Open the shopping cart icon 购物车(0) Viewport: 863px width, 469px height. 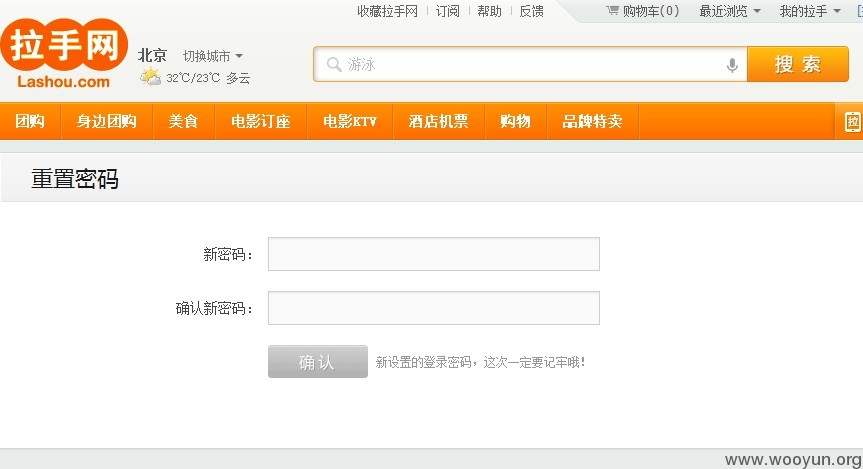click(x=612, y=10)
